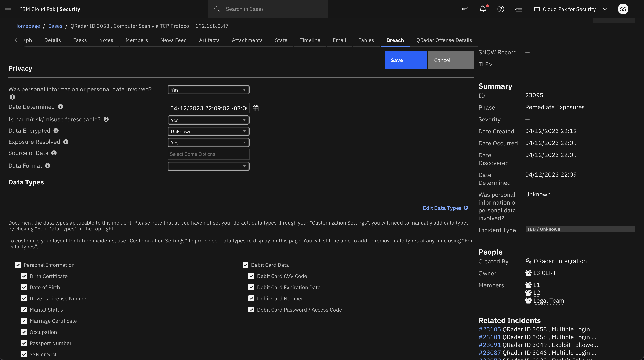Open the Data Format dropdown

(x=208, y=166)
